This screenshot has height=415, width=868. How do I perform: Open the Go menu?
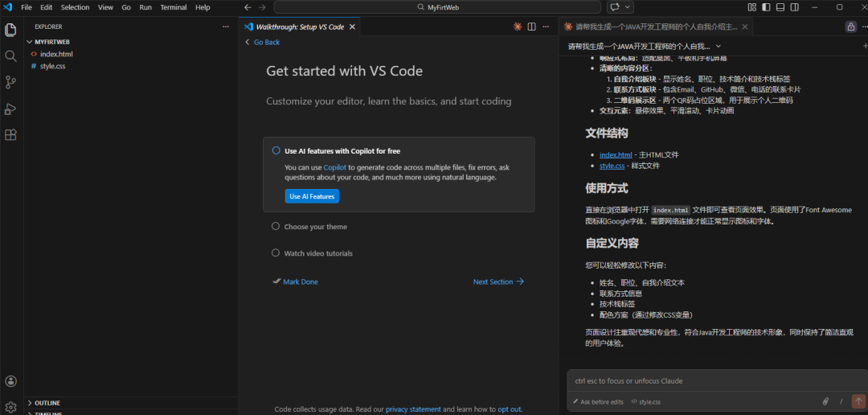(126, 7)
